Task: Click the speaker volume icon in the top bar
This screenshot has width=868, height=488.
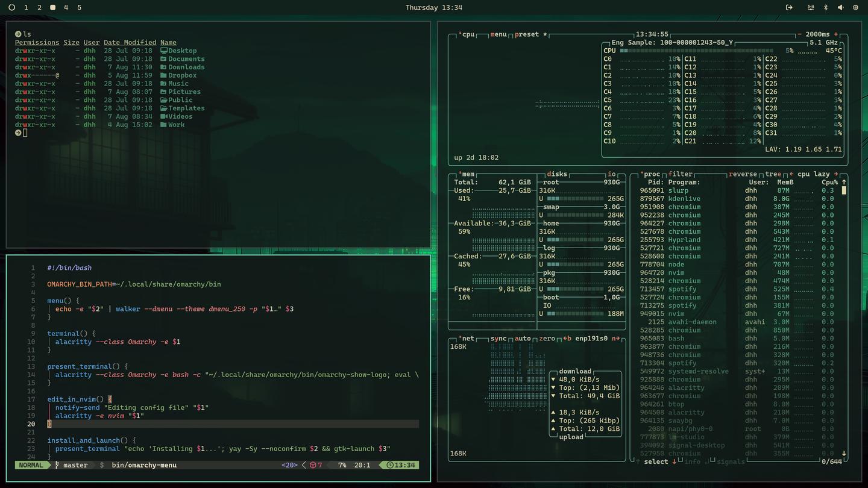Action: click(840, 7)
